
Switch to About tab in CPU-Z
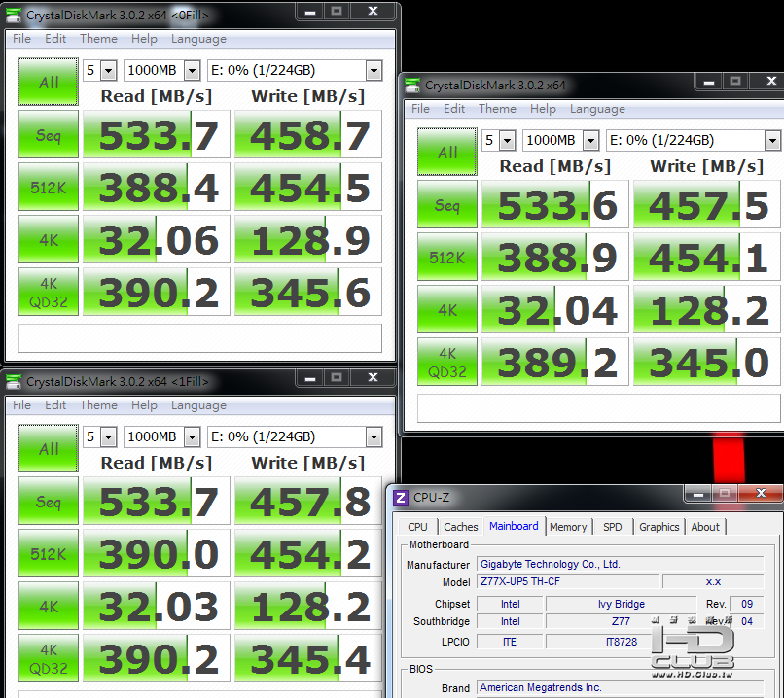[x=705, y=527]
